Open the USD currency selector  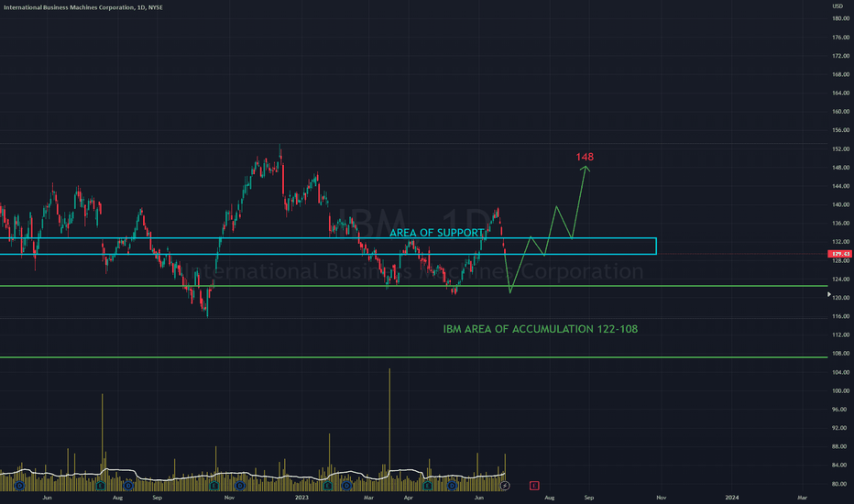coord(838,6)
